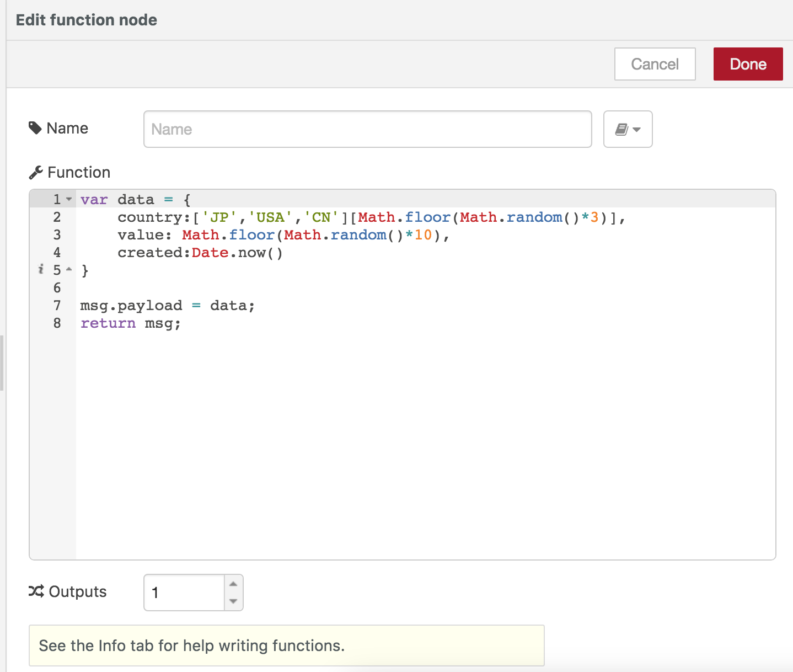Click the Done button

(x=748, y=64)
